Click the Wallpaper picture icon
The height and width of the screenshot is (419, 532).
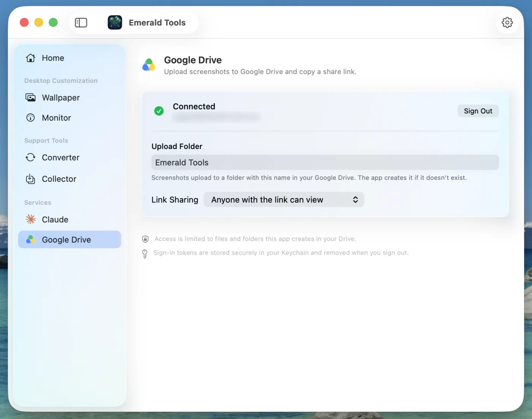pyautogui.click(x=31, y=98)
